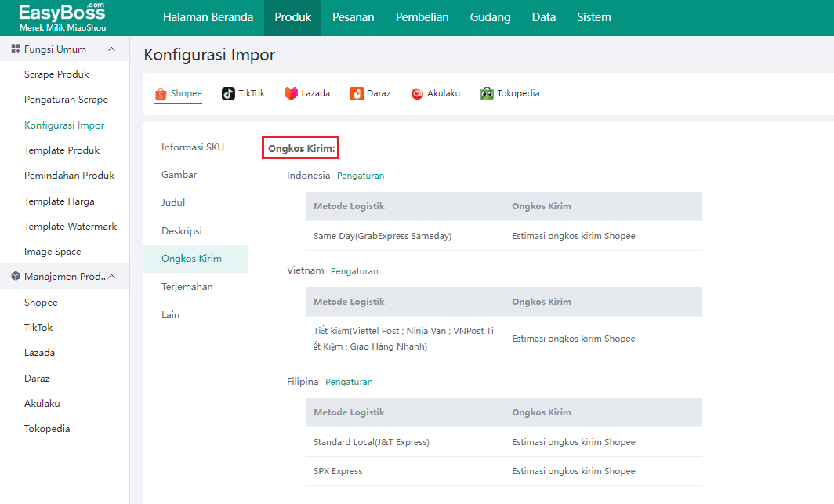Open the Produk top menu
The image size is (834, 504).
coord(292,17)
